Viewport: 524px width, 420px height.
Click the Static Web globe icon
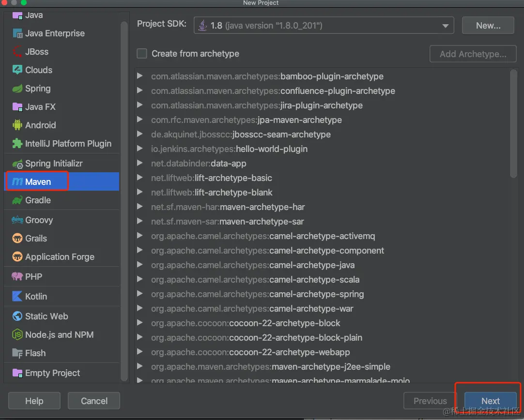pos(17,316)
